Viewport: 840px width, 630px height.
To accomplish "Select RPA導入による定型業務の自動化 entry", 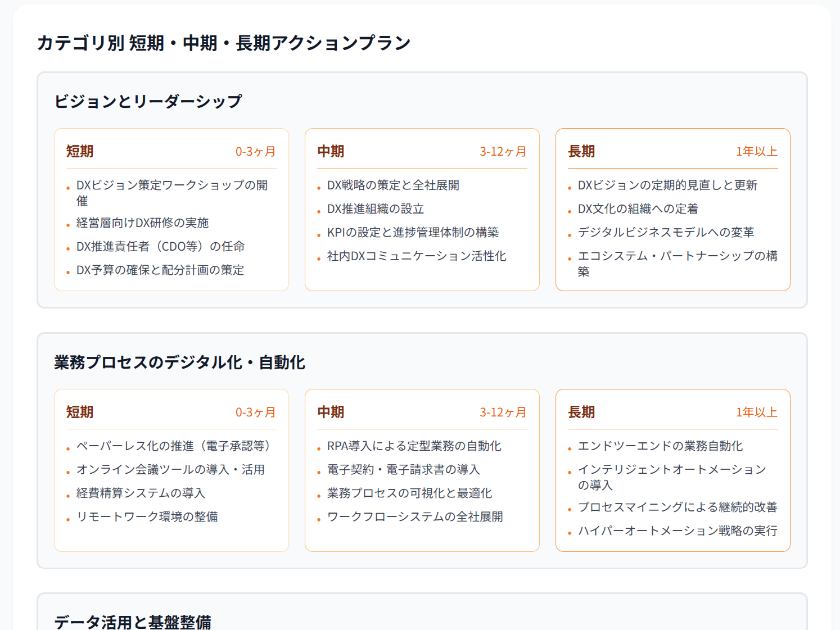I will [x=414, y=446].
